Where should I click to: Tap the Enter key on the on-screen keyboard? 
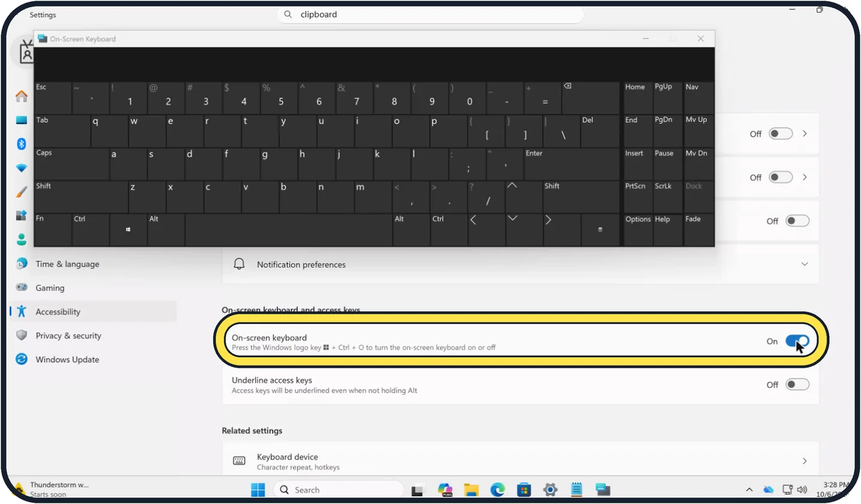(x=572, y=163)
